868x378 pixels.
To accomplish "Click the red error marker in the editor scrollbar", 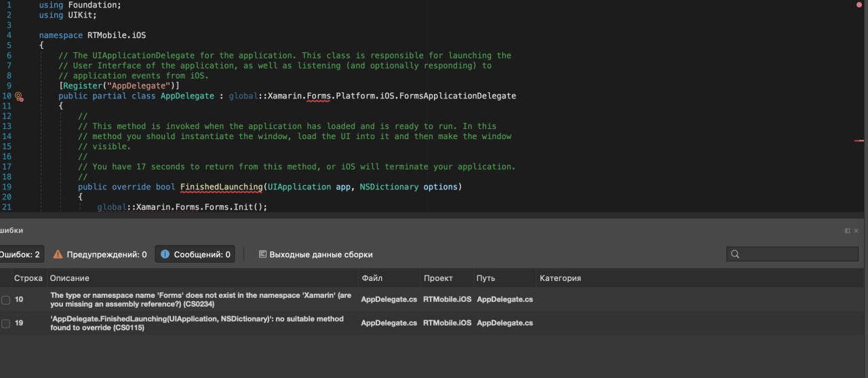I will [x=859, y=140].
